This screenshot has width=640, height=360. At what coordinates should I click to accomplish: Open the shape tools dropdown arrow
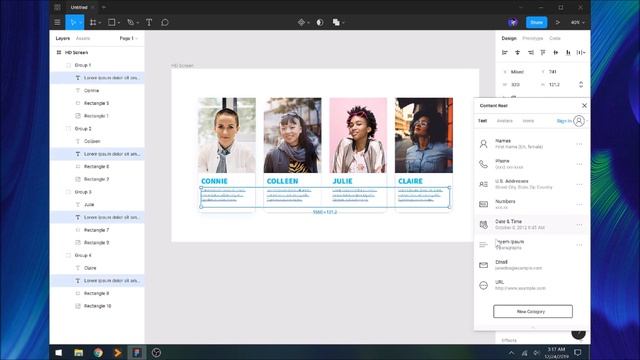[x=119, y=23]
